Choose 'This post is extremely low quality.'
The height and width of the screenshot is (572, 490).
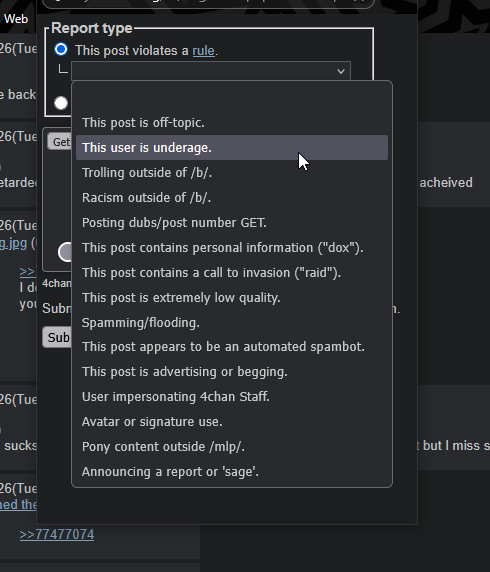(x=232, y=297)
